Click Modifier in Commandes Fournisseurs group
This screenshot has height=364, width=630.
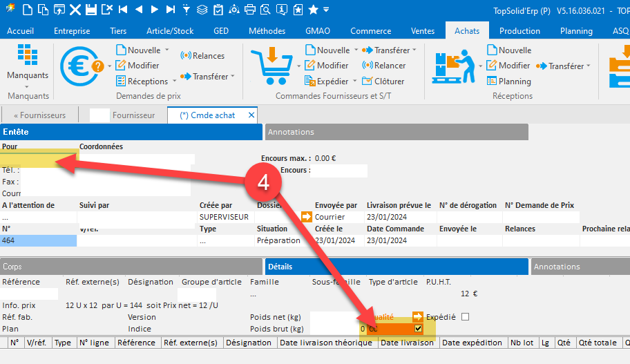pos(327,65)
